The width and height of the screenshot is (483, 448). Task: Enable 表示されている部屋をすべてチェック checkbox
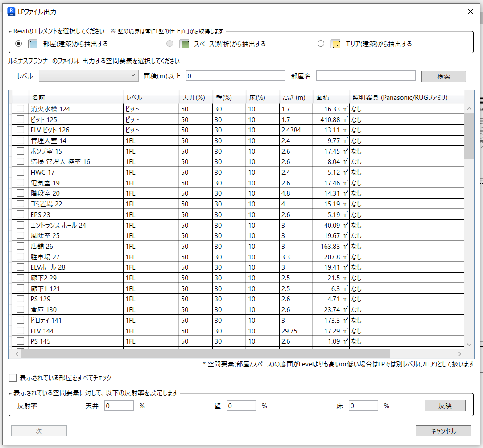pos(13,378)
